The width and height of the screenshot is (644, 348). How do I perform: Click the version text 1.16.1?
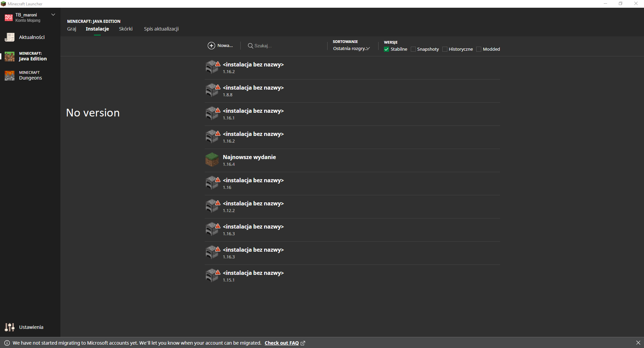229,118
